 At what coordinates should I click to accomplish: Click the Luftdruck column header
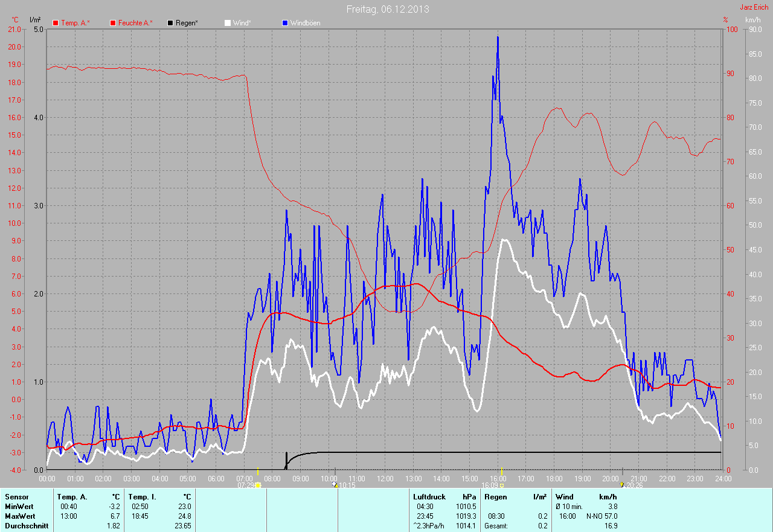429,497
